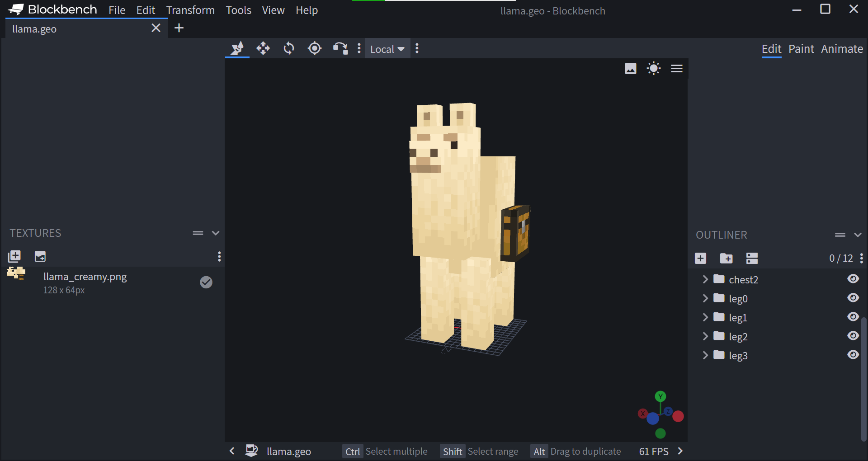The height and width of the screenshot is (461, 868).
Task: Open the Transform menu
Action: tap(190, 10)
